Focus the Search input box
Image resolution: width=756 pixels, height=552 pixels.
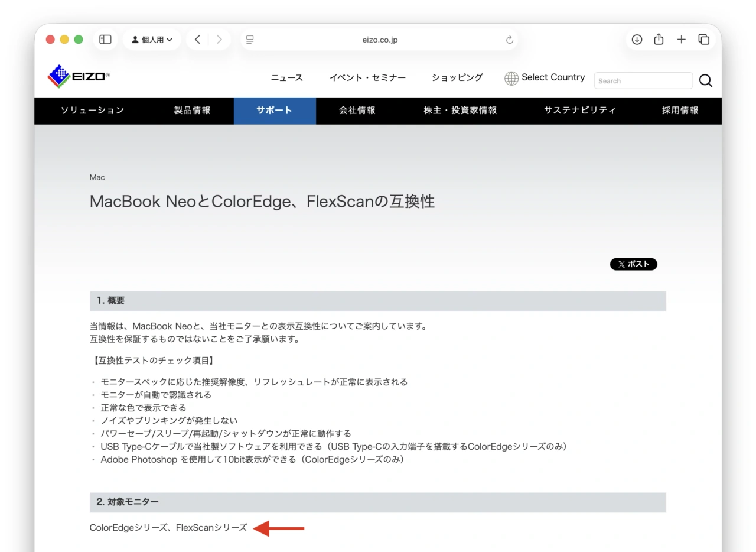click(643, 81)
